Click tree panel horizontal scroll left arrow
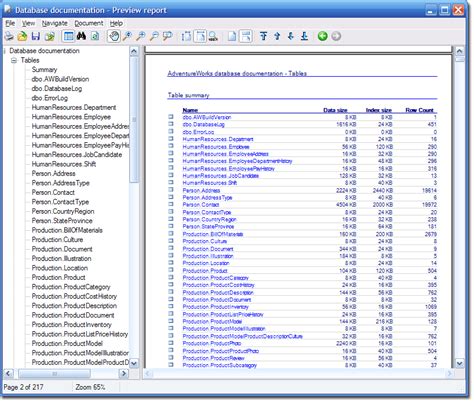The image size is (474, 402). [x=8, y=374]
